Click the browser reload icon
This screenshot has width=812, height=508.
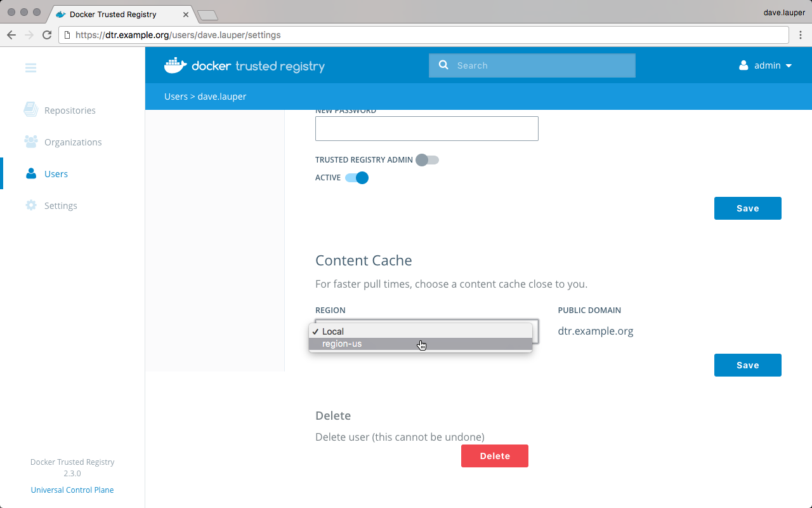47,35
